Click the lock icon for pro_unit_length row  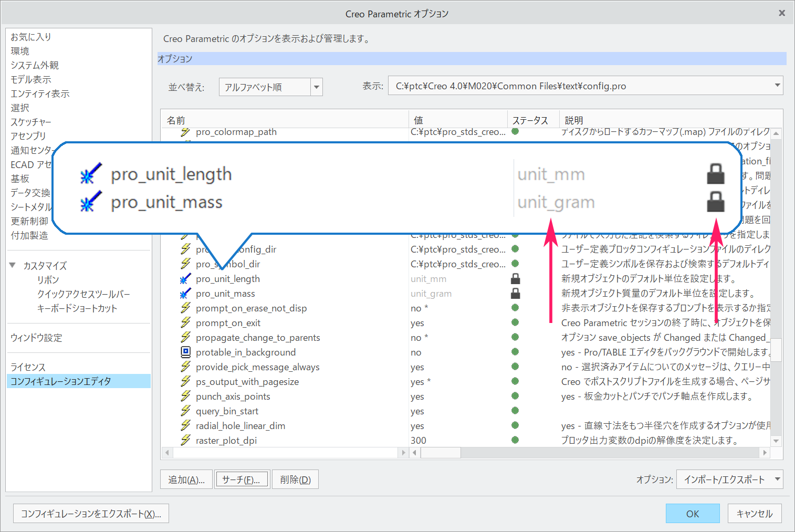(516, 279)
